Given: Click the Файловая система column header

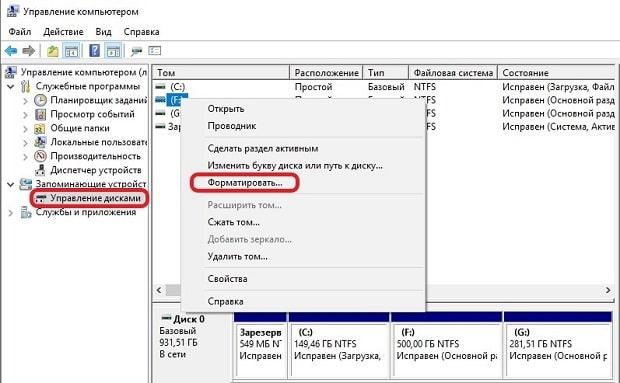Looking at the screenshot, I should coord(453,73).
